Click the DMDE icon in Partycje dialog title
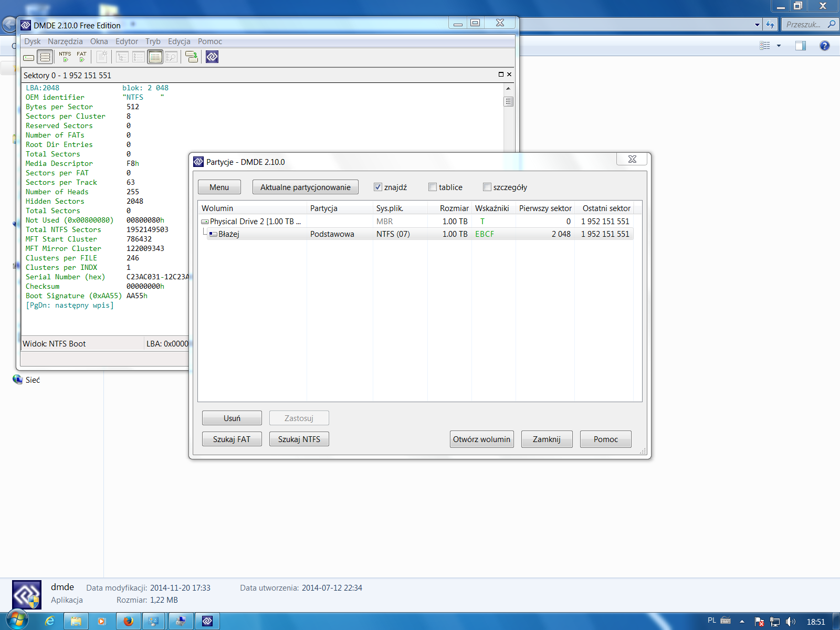Screen dimensions: 840x630 pyautogui.click(x=198, y=162)
